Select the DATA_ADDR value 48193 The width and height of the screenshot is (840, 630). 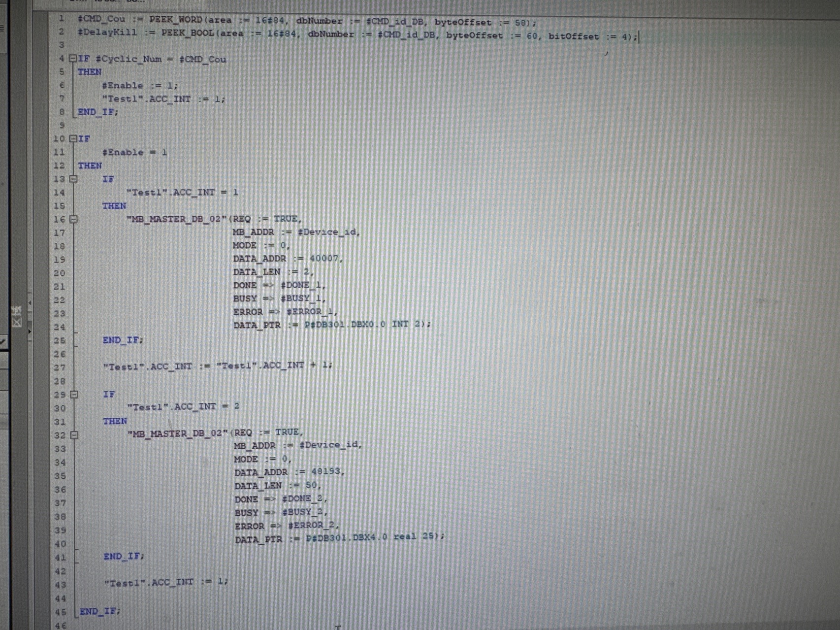(325, 471)
